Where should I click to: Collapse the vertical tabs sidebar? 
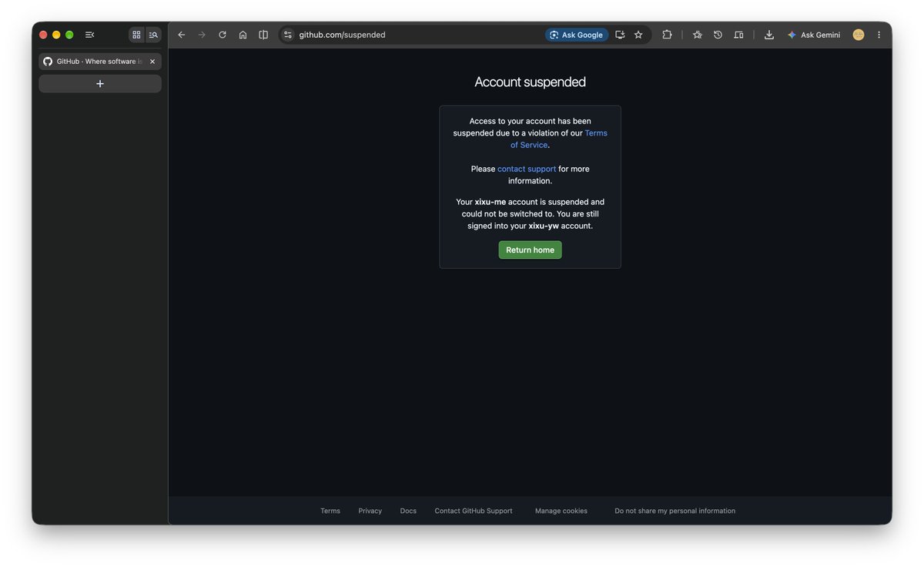[x=89, y=35]
